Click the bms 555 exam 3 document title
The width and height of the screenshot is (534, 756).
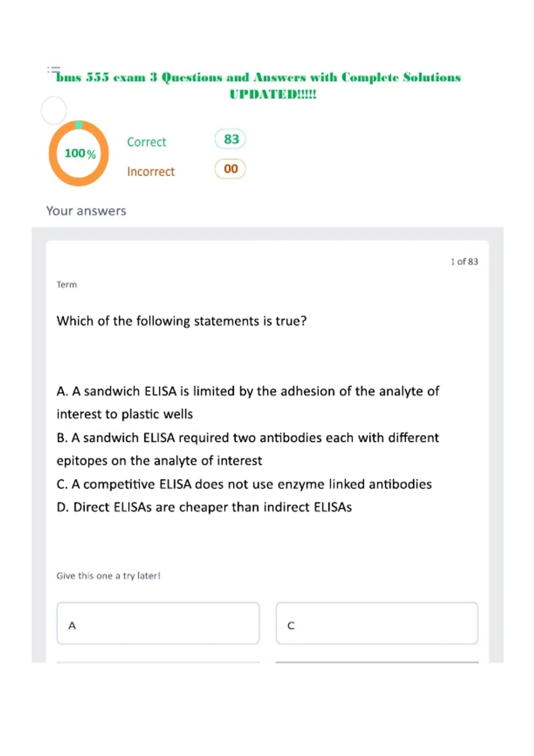click(x=258, y=85)
